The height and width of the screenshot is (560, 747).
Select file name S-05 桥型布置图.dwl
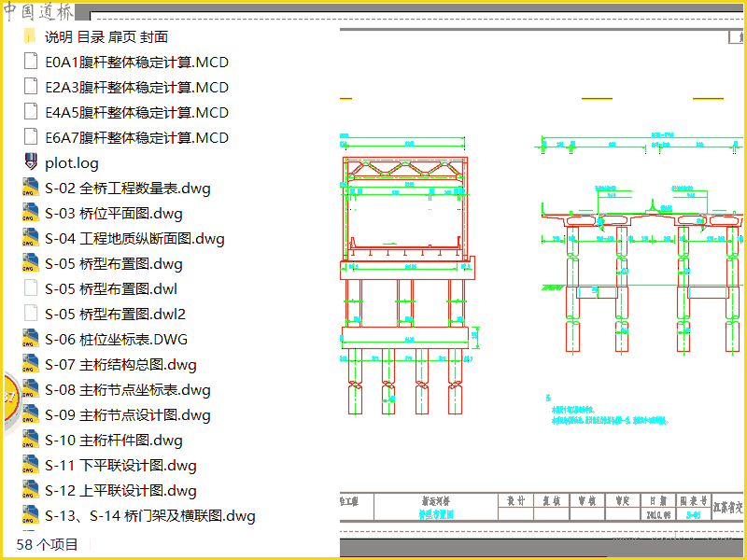pyautogui.click(x=111, y=289)
